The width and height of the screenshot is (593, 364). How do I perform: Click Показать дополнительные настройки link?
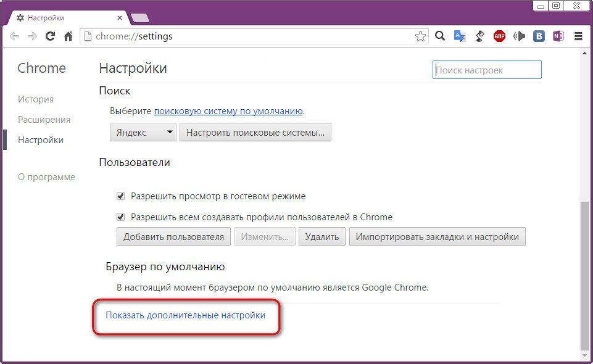point(185,315)
